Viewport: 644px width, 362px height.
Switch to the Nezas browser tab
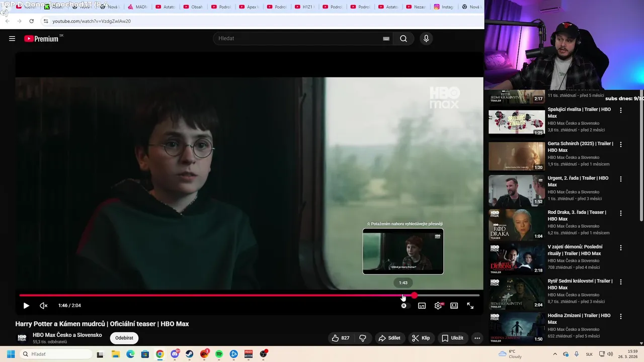[416, 7]
